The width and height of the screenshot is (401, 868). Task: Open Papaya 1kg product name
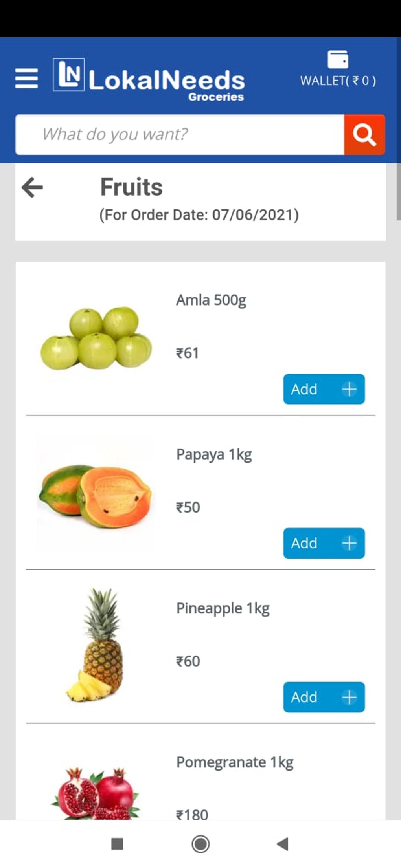214,455
